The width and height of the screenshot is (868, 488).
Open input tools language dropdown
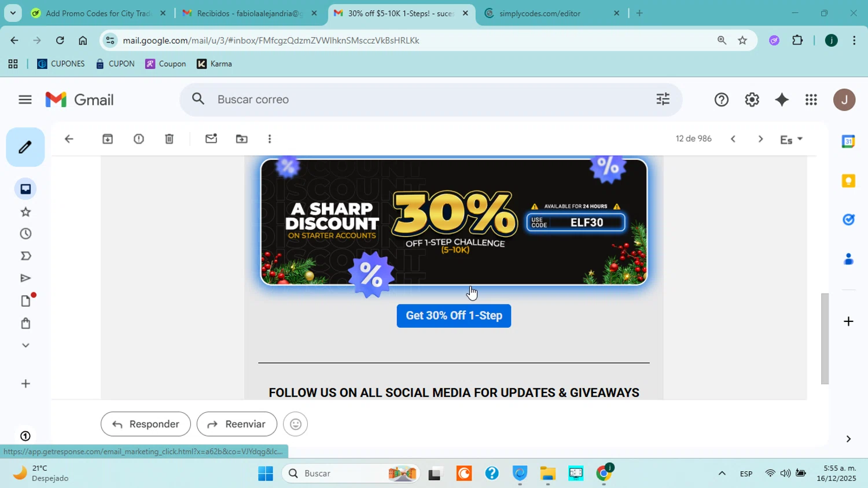click(x=792, y=140)
